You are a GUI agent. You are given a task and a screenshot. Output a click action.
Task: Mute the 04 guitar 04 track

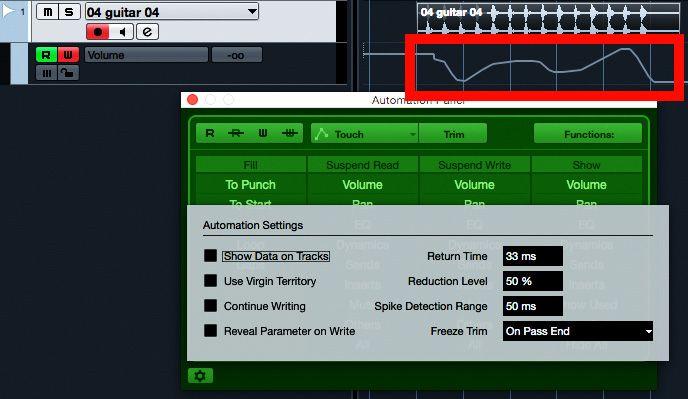(x=47, y=12)
